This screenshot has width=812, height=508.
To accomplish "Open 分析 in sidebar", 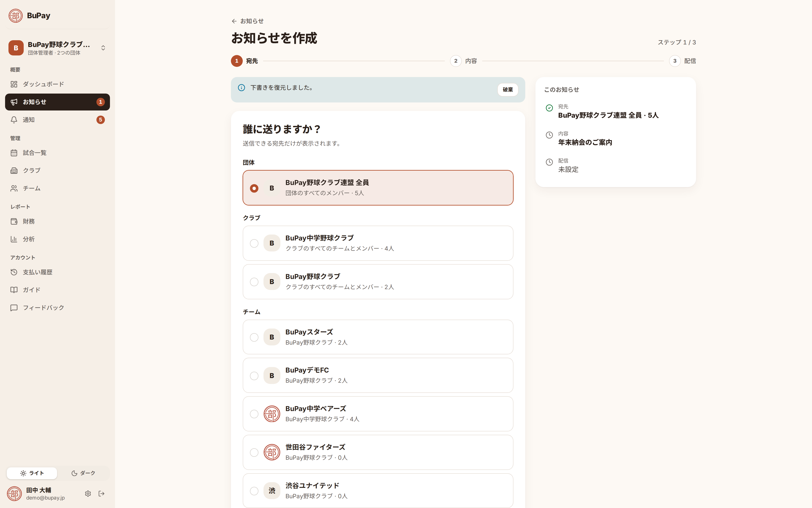I will 57,239.
